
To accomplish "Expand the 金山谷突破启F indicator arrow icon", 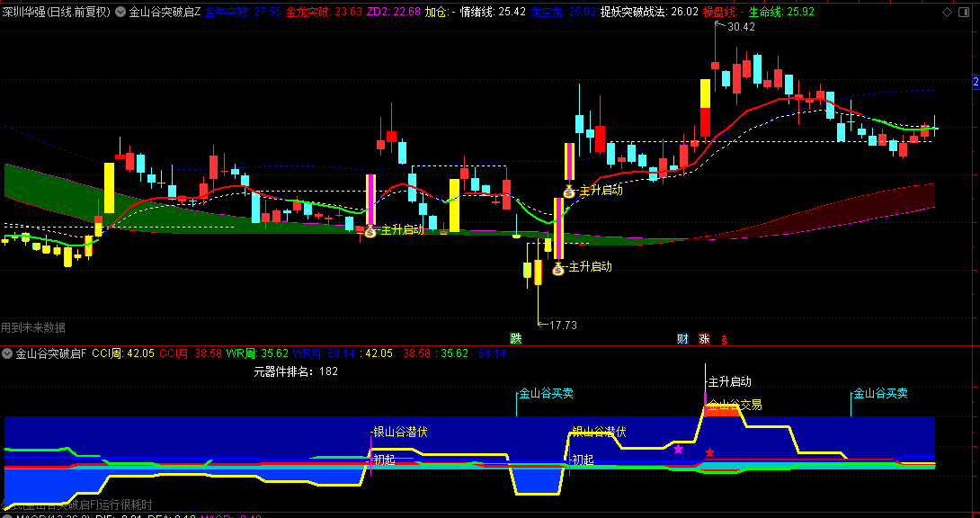I will pos(7,353).
